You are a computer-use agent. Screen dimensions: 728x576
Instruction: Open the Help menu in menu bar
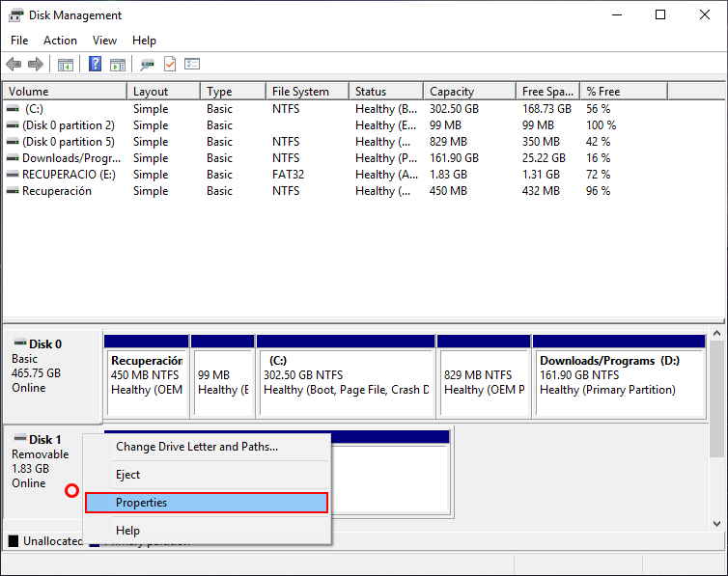click(x=144, y=41)
